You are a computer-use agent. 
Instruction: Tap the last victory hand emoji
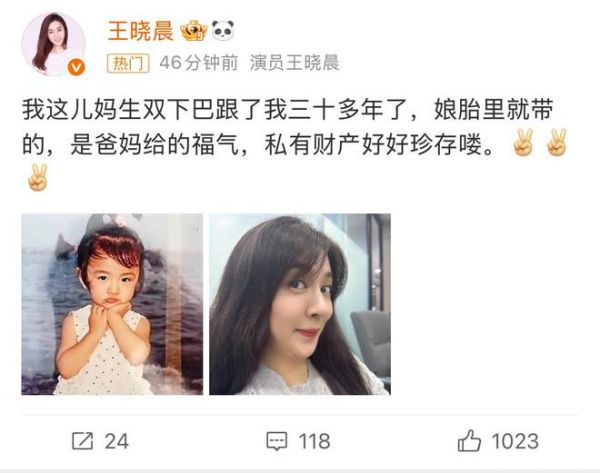click(38, 177)
